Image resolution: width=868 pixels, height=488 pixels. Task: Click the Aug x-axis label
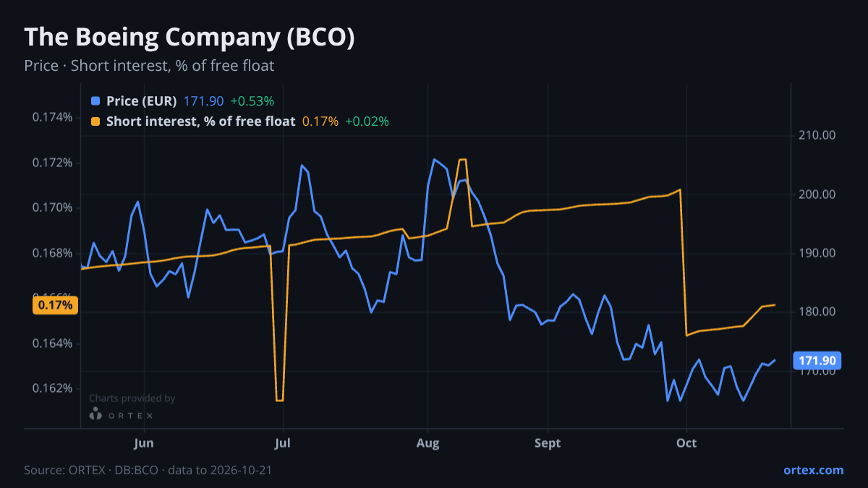point(428,443)
